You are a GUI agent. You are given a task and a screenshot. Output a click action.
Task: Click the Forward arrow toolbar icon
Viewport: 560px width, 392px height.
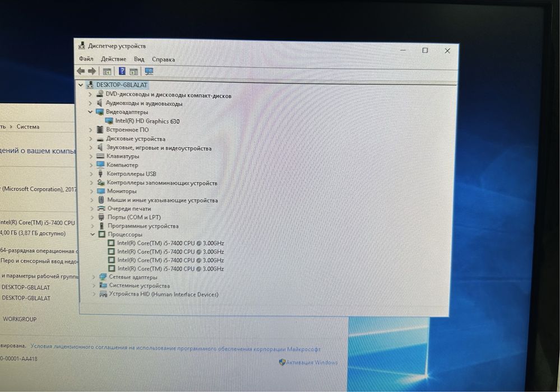92,71
